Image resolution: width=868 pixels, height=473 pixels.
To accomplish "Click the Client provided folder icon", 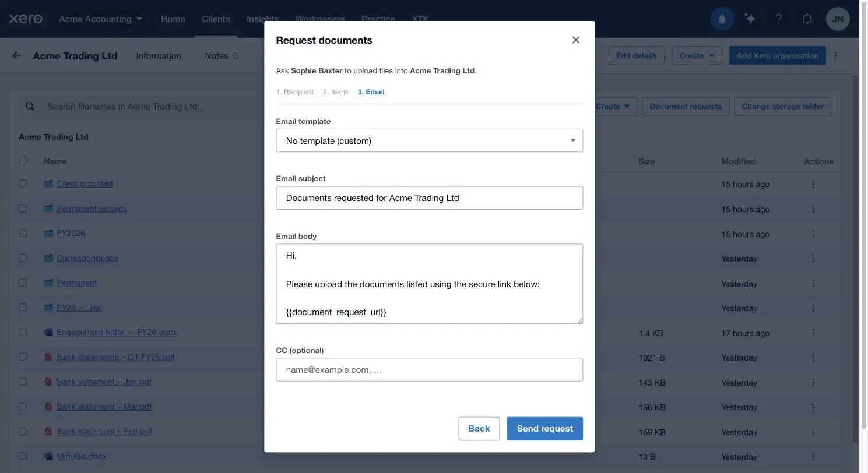I will 48,183.
